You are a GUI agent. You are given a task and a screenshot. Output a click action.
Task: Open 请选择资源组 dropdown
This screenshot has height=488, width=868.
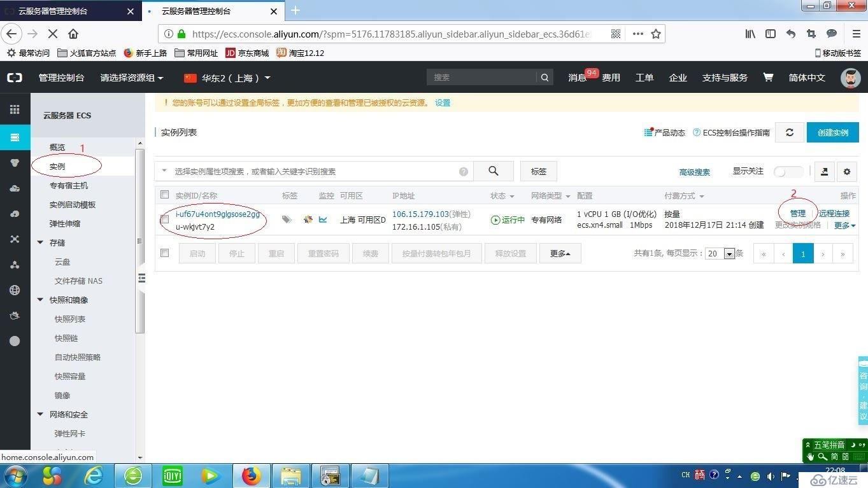click(x=132, y=78)
